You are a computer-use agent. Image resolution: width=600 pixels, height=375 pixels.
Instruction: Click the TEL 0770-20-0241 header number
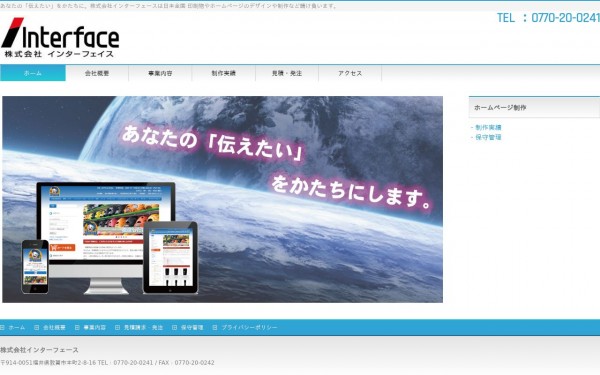point(548,18)
